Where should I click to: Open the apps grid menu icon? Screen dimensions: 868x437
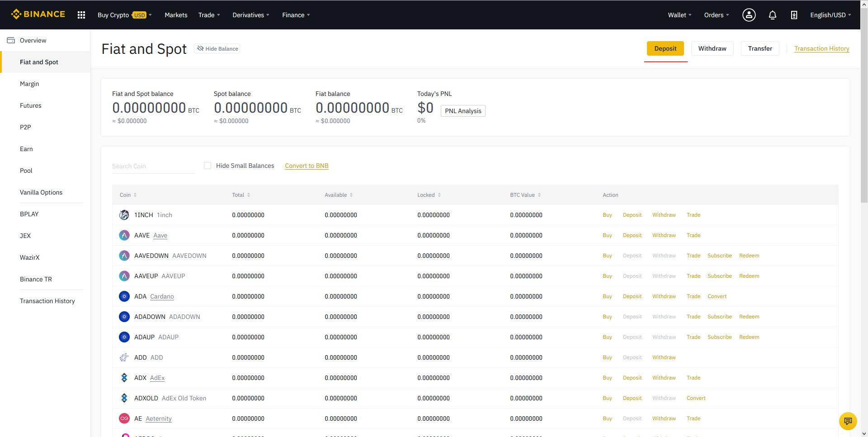81,15
